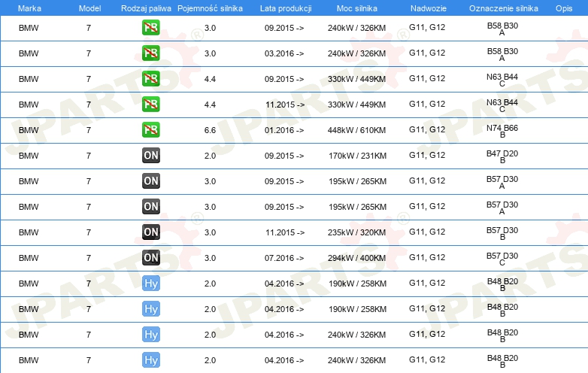This screenshot has width=588, height=373.
Task: Click the Moc silnika column header
Action: point(357,8)
